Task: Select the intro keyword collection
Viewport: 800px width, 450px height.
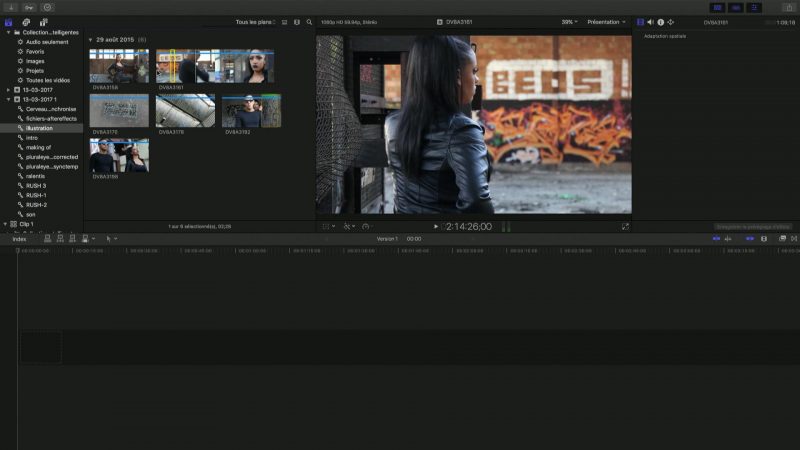Action: point(32,138)
